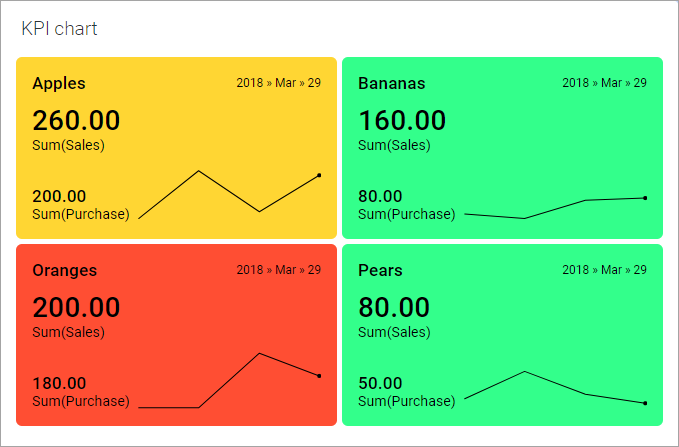Click the Bananas Sum(Purchase) label

[407, 214]
